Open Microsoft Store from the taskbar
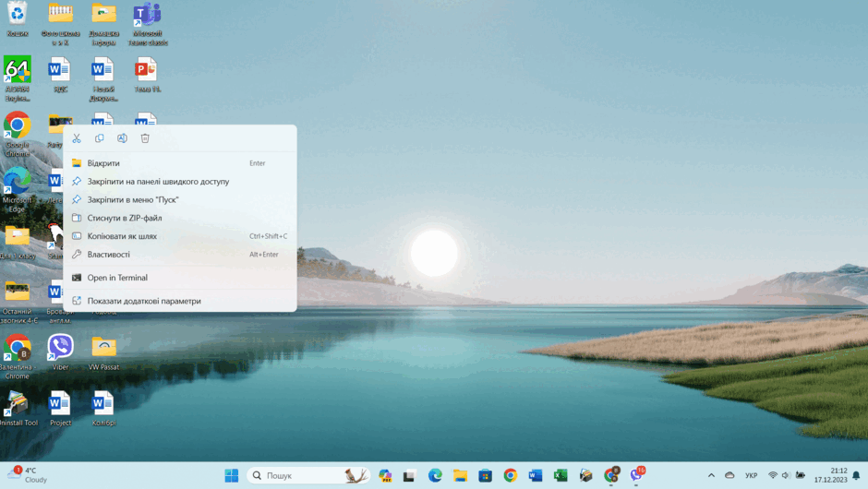The image size is (868, 489). pyautogui.click(x=486, y=475)
